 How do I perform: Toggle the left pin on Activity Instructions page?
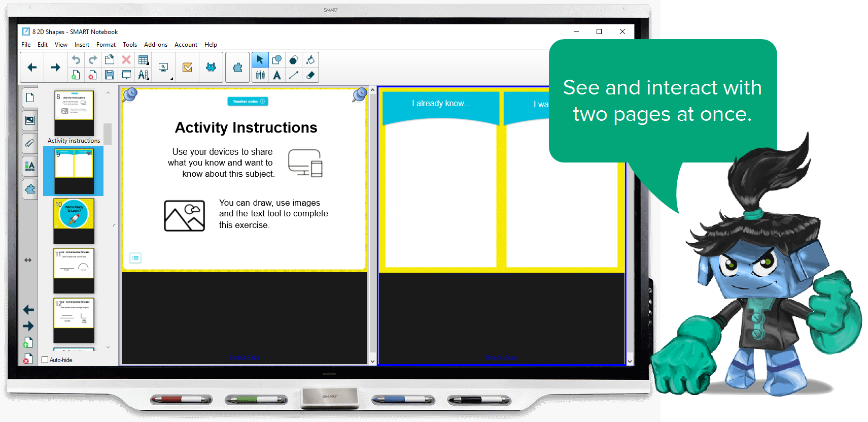click(130, 94)
